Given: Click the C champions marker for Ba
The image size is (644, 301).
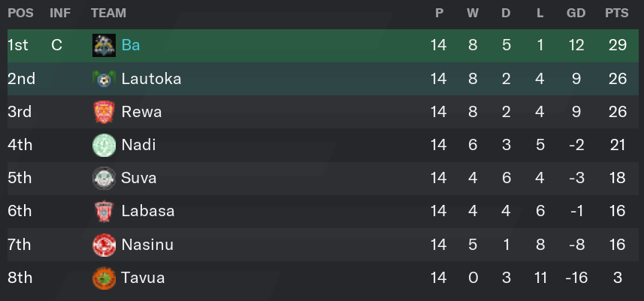Looking at the screenshot, I should click(56, 45).
